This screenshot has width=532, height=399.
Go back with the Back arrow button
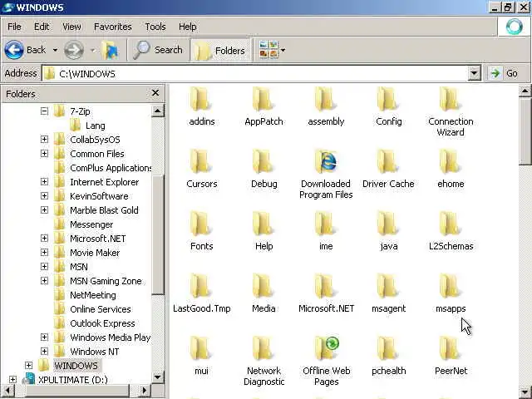[x=25, y=50]
